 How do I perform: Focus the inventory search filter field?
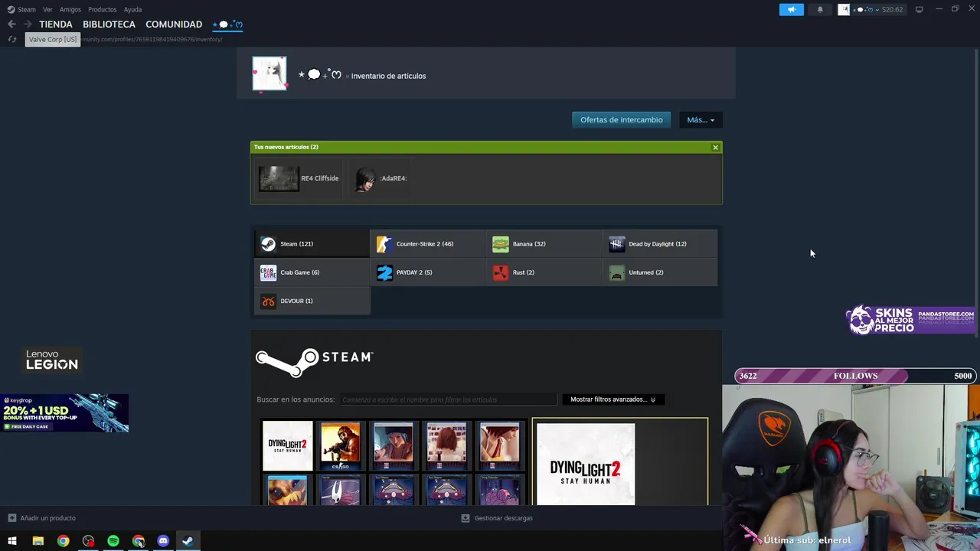[449, 399]
